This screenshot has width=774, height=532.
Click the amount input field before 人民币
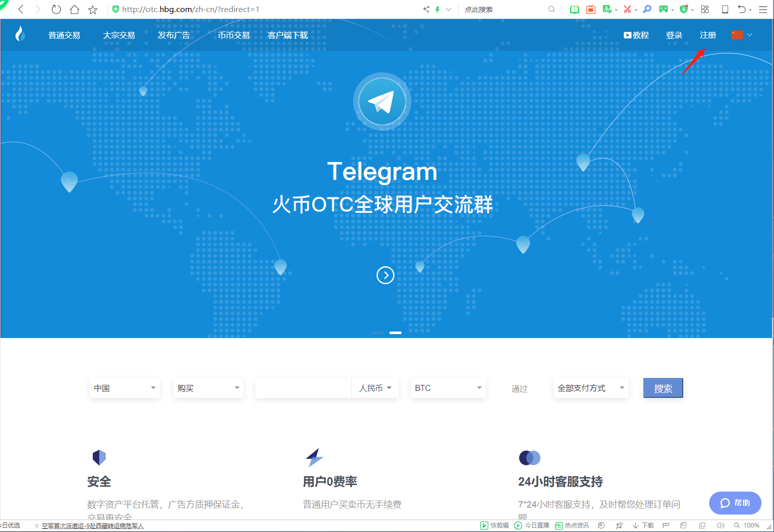pyautogui.click(x=303, y=388)
